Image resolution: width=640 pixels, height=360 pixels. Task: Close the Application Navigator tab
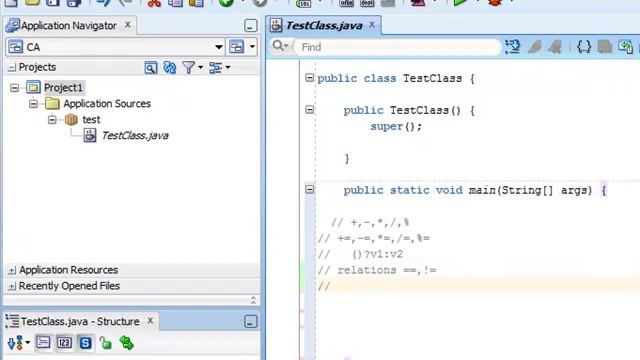tap(128, 25)
